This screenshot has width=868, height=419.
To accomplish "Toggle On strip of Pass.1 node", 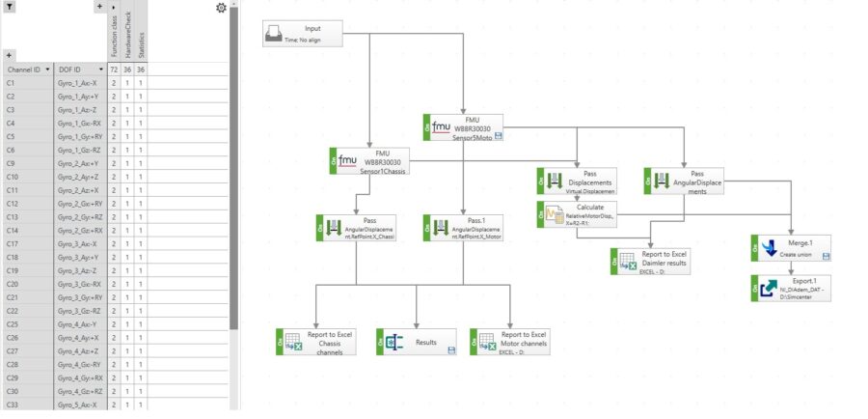I will (x=426, y=228).
